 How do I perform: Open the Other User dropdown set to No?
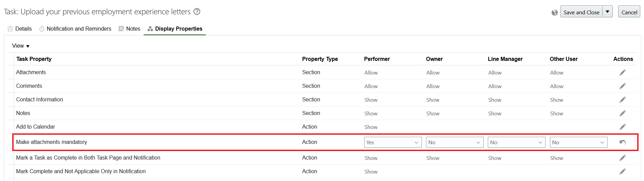578,142
